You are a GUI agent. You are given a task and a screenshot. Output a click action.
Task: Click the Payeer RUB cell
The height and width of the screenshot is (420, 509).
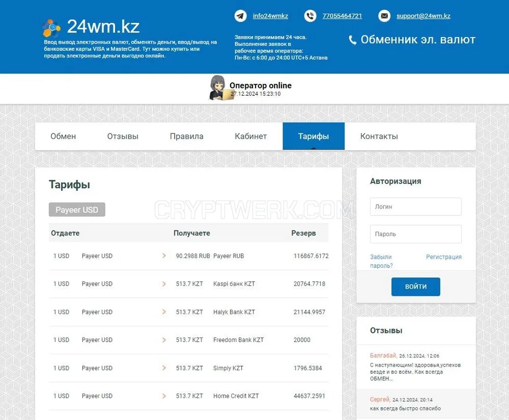(229, 256)
